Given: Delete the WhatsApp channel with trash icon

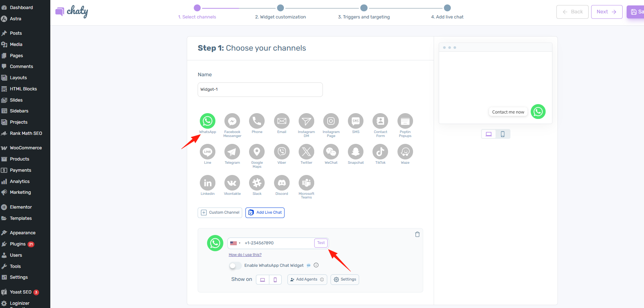Looking at the screenshot, I should click(417, 234).
